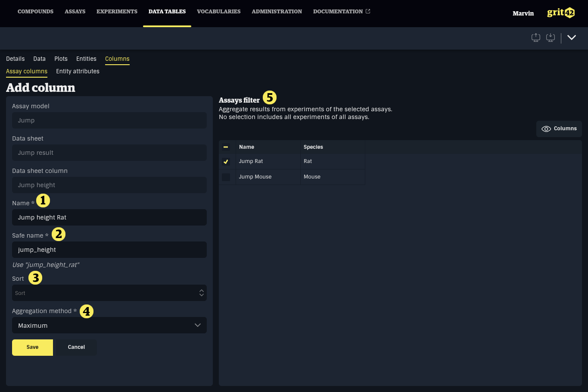Viewport: 588px width, 392px height.
Task: Switch to the Entity attributes tab
Action: 78,71
